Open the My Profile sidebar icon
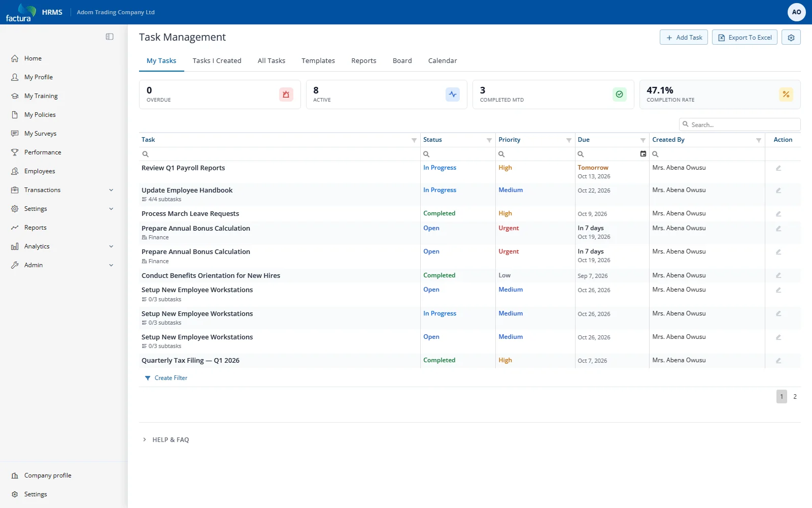The image size is (812, 508). [15, 77]
